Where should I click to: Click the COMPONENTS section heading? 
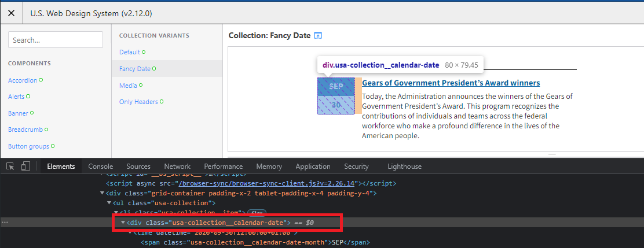(30, 64)
